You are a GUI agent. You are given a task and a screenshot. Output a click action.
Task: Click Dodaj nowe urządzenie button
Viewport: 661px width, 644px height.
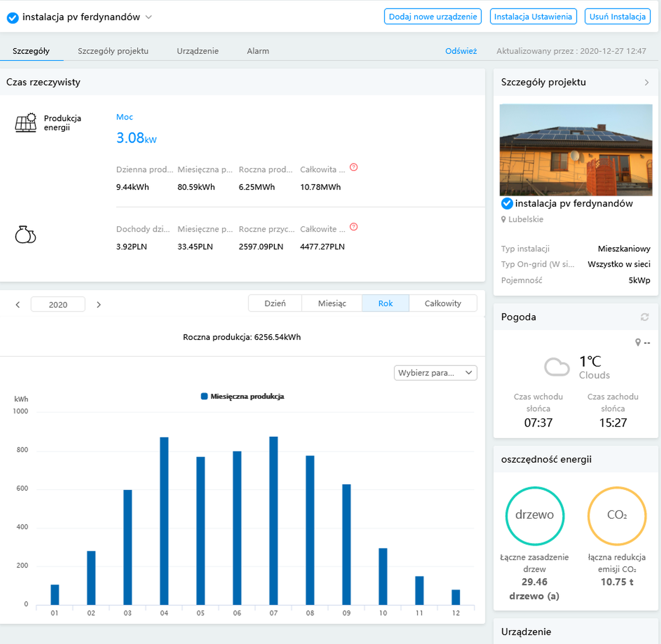pyautogui.click(x=432, y=17)
